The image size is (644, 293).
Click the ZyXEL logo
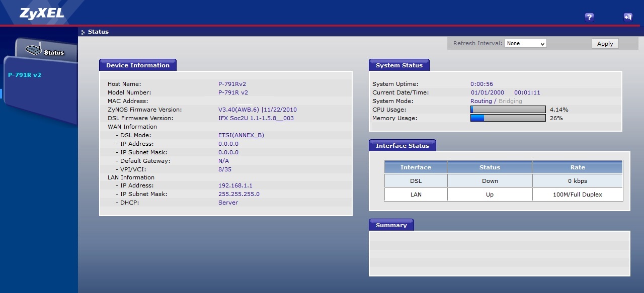click(x=42, y=14)
